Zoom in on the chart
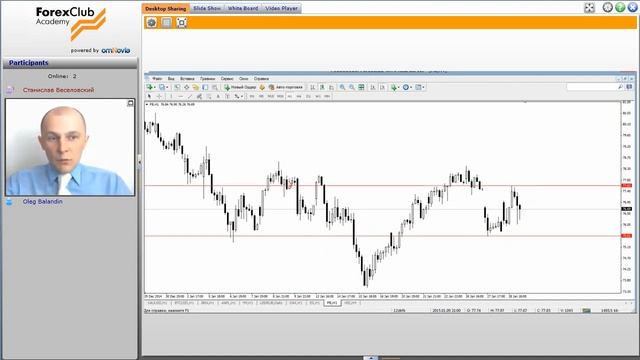Screen dimensions: 640x360 [342, 87]
